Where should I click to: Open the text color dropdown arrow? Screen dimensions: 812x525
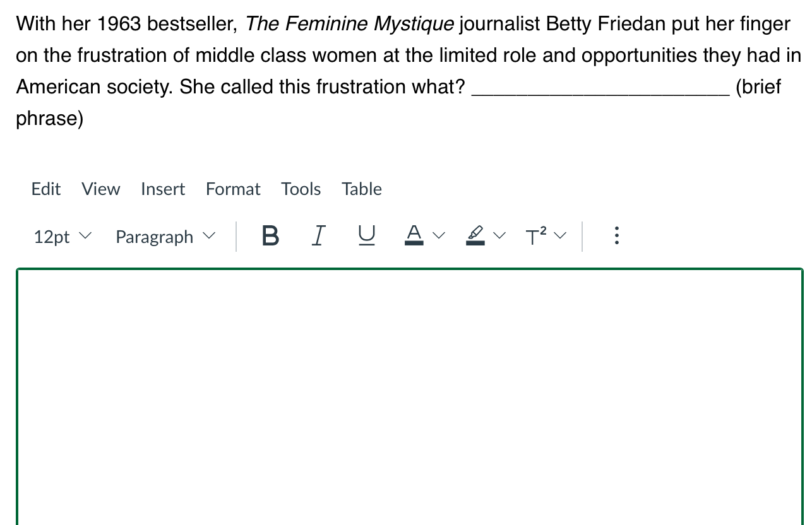[439, 235]
